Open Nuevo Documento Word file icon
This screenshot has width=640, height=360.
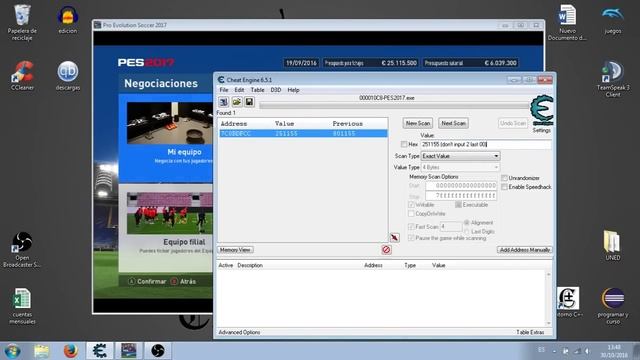coord(567,22)
